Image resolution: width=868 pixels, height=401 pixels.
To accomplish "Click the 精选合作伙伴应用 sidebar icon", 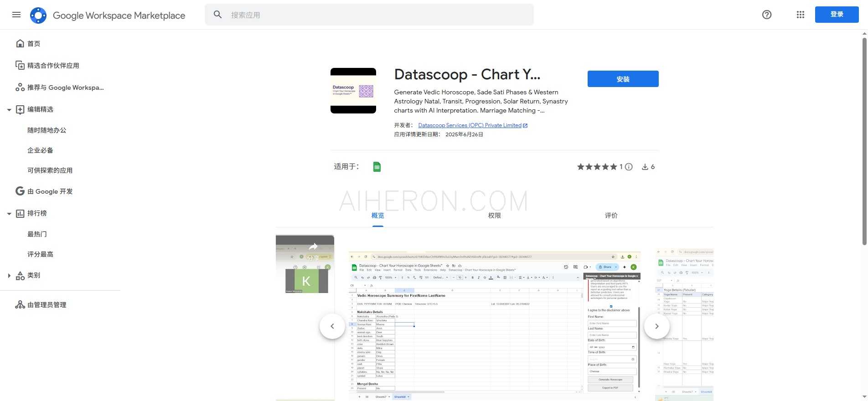I will click(20, 65).
